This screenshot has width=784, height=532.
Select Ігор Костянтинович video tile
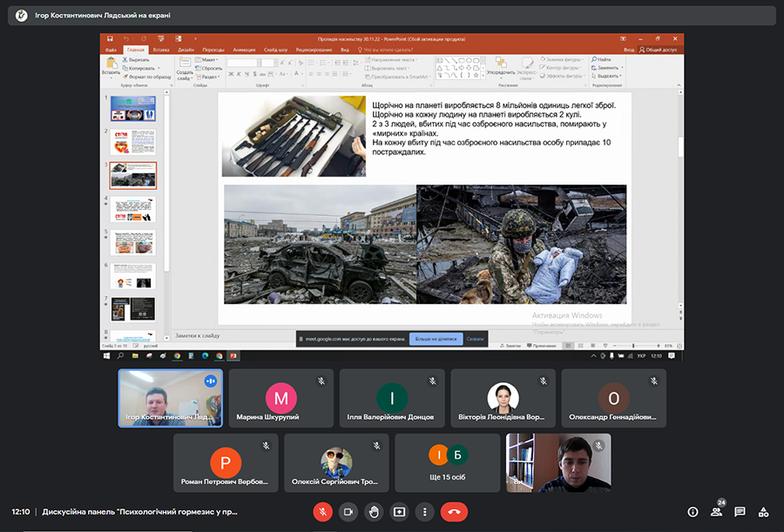point(170,398)
